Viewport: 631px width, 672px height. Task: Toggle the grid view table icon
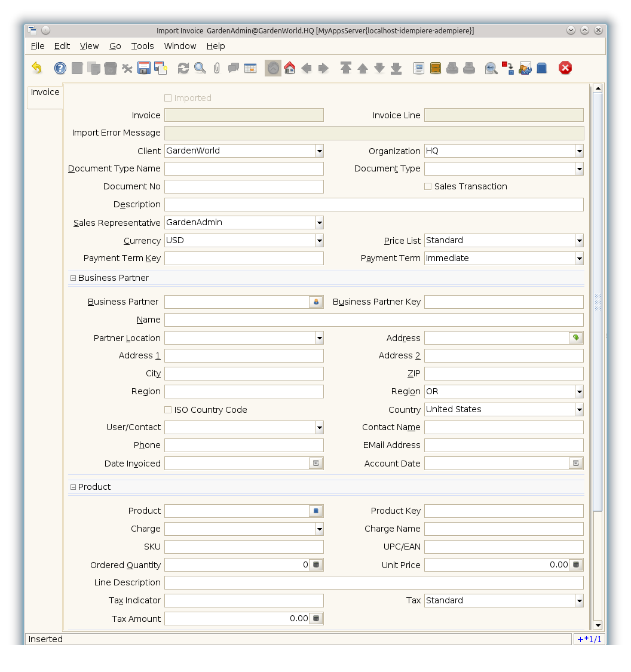(250, 68)
